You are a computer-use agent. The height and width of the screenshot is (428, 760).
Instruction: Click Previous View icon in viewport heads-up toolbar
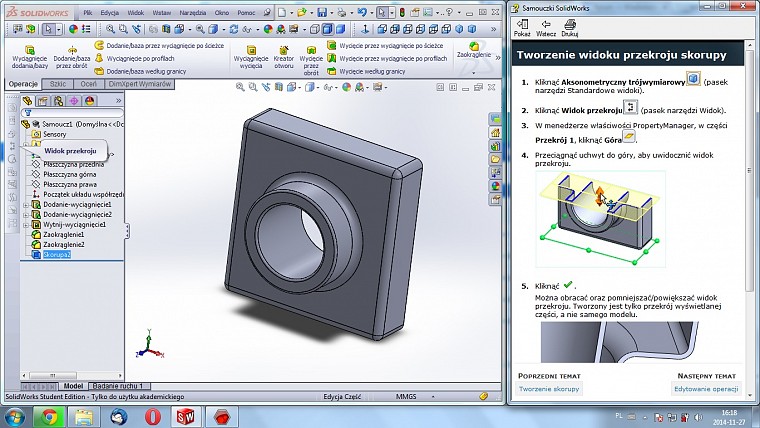click(x=266, y=87)
